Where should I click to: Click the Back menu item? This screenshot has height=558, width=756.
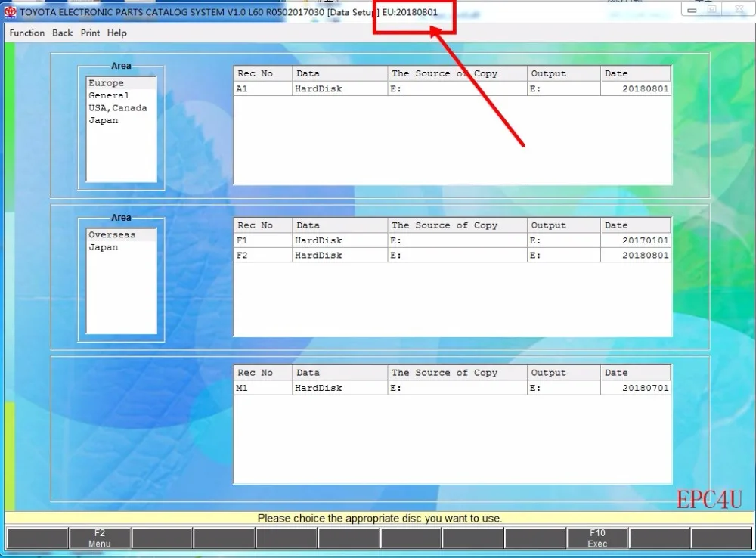click(x=63, y=33)
